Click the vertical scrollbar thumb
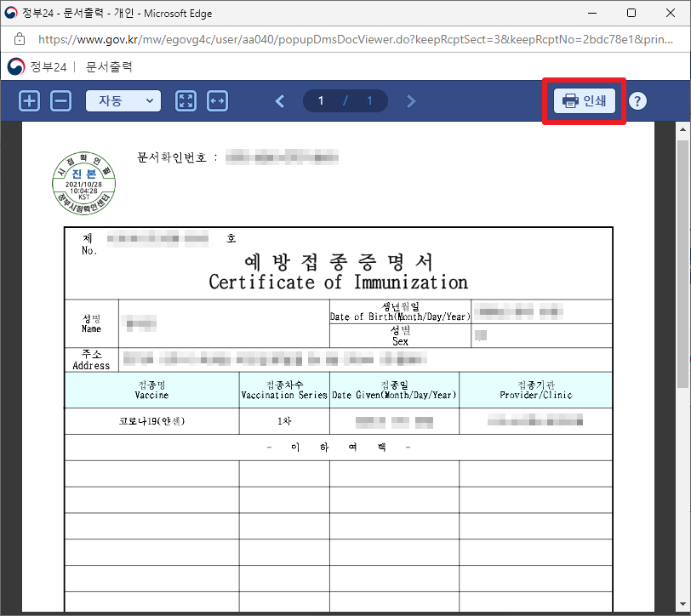The height and width of the screenshot is (616, 691). (682, 263)
